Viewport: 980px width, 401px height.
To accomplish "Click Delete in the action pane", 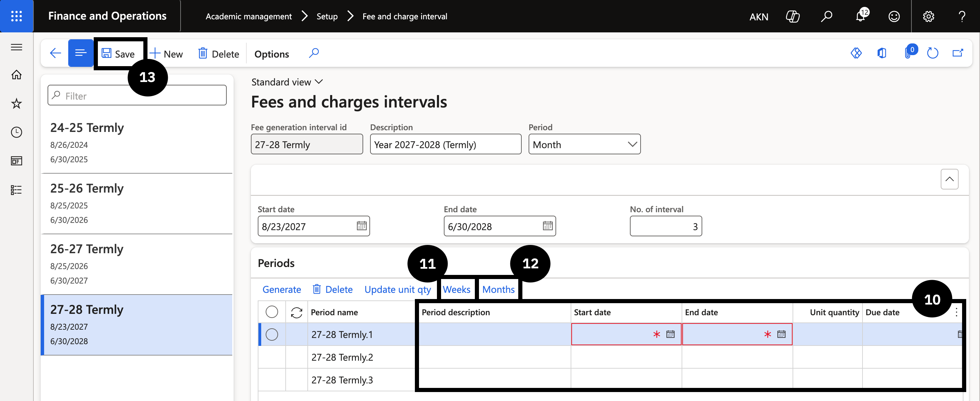I will coord(219,54).
